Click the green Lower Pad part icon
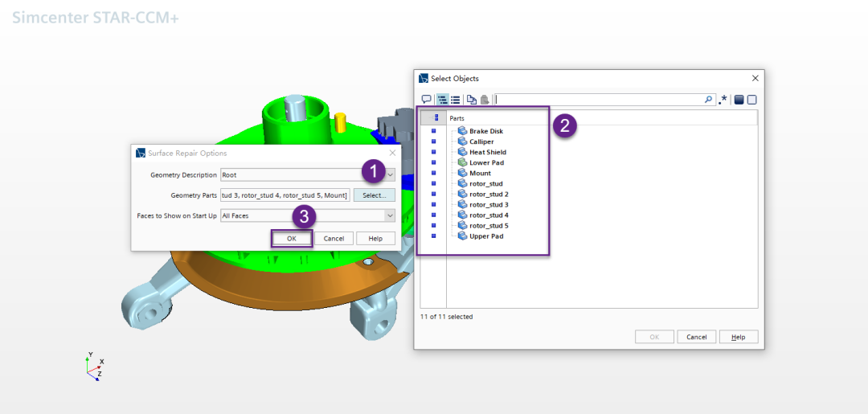Viewport: 868px width, 414px height. pos(462,162)
